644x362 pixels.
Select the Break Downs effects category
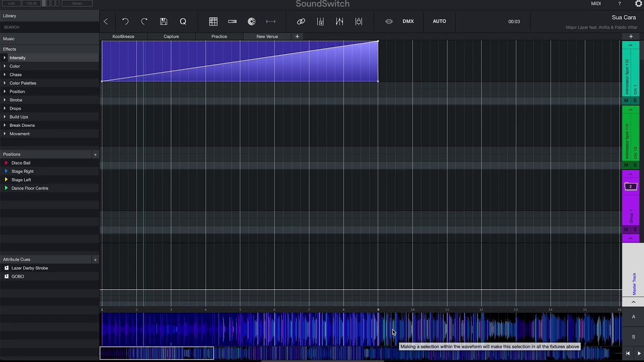[22, 125]
